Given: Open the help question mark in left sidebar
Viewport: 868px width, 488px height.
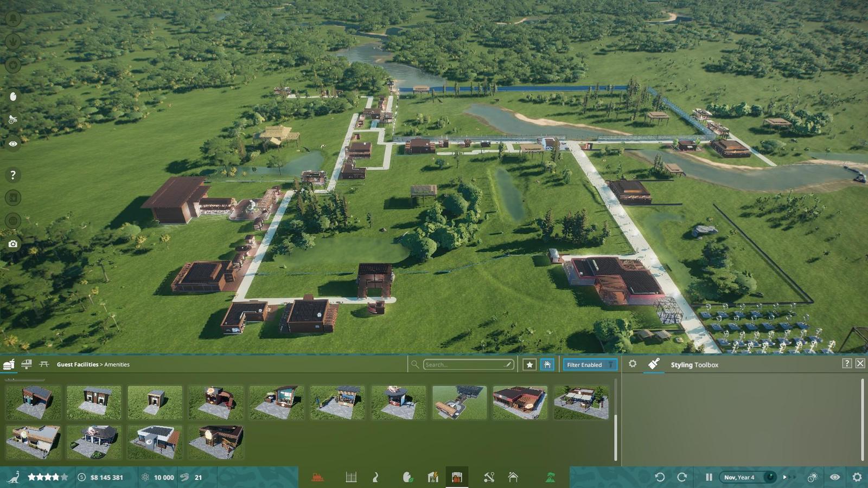Looking at the screenshot, I should 12,175.
